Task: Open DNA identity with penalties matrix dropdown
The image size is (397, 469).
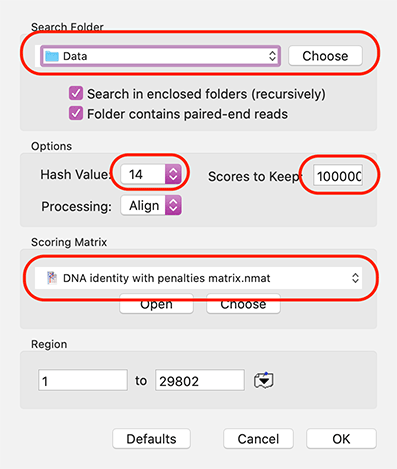Action: click(198, 278)
